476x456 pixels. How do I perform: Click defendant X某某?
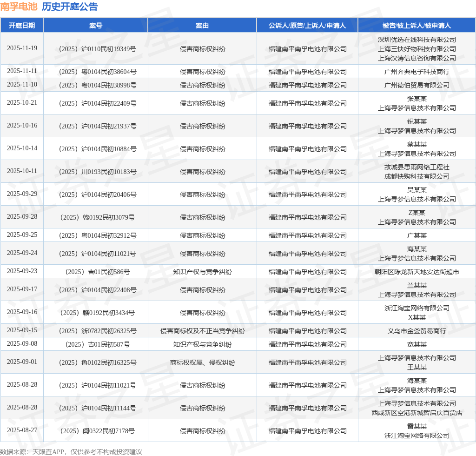point(417,317)
